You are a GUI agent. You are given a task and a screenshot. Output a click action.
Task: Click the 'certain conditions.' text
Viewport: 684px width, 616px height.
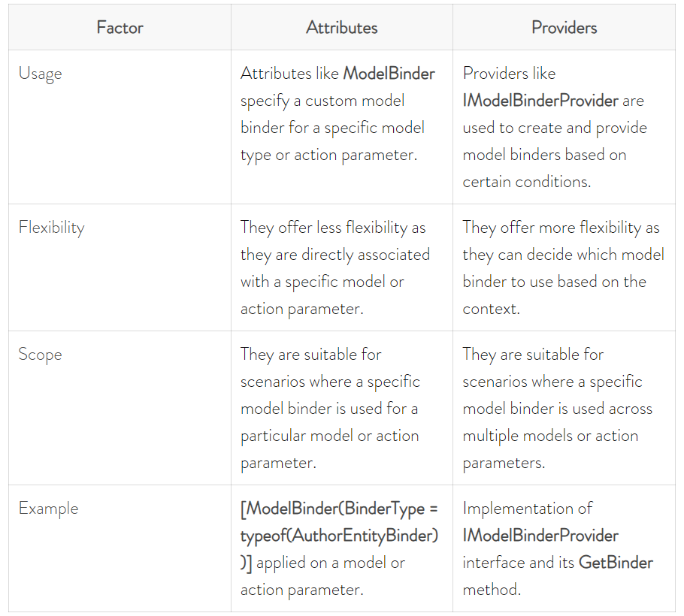pyautogui.click(x=527, y=182)
